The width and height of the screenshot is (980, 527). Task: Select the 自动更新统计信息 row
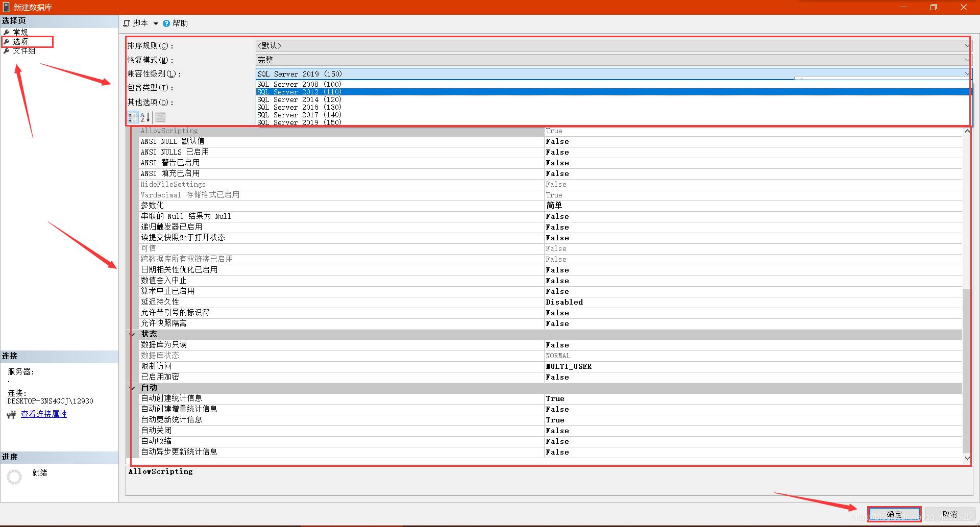pyautogui.click(x=550, y=420)
